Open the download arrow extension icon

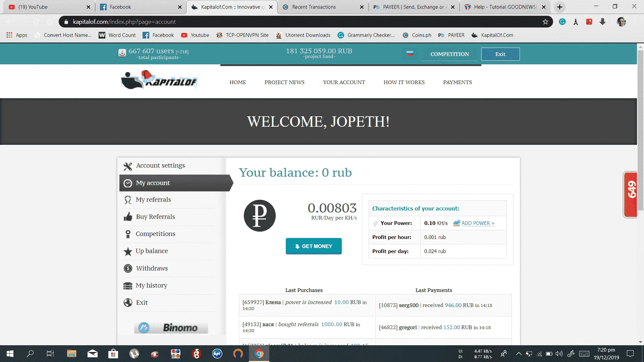(602, 22)
